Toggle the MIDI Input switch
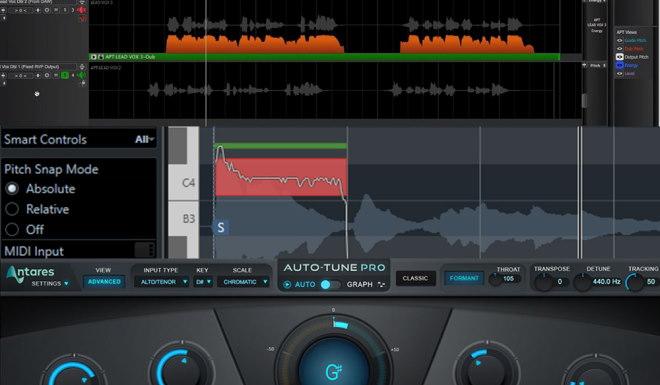The image size is (660, 385). pos(144,250)
